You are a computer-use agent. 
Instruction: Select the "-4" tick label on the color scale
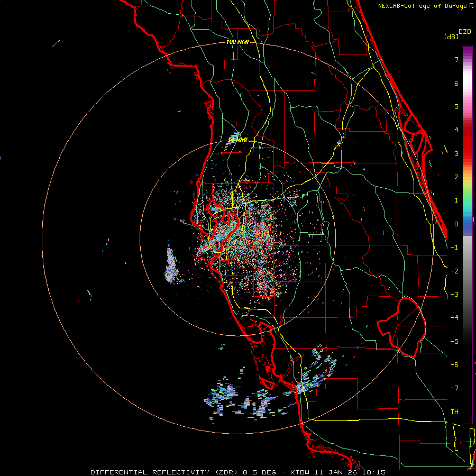(x=454, y=318)
